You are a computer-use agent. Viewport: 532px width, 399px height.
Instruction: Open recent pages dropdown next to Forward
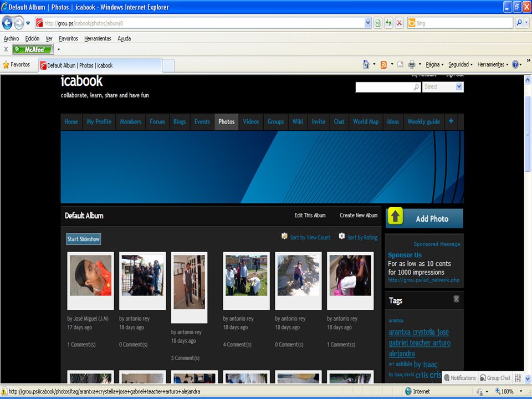(28, 23)
